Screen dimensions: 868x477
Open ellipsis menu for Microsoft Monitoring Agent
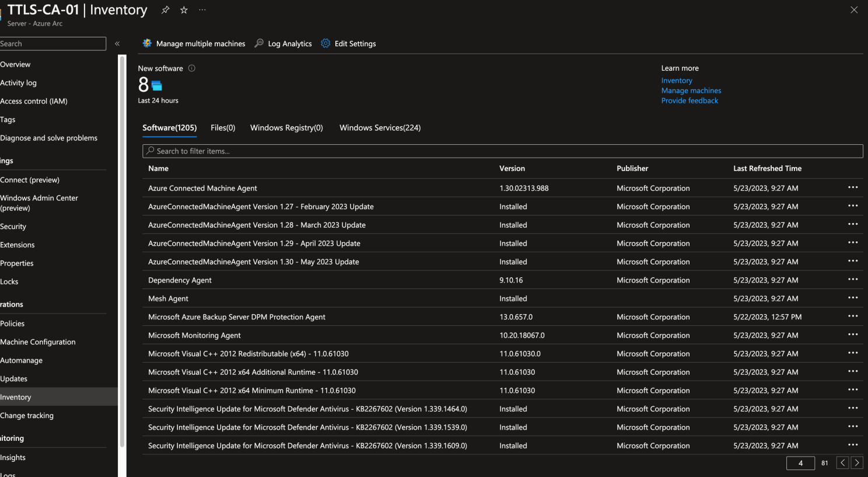tap(853, 335)
